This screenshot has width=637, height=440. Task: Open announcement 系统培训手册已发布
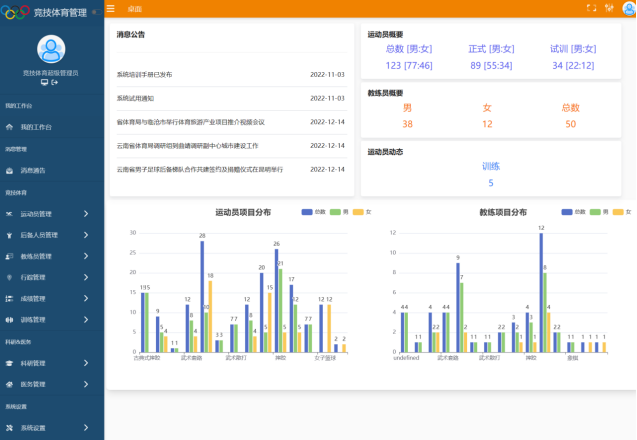tap(144, 74)
